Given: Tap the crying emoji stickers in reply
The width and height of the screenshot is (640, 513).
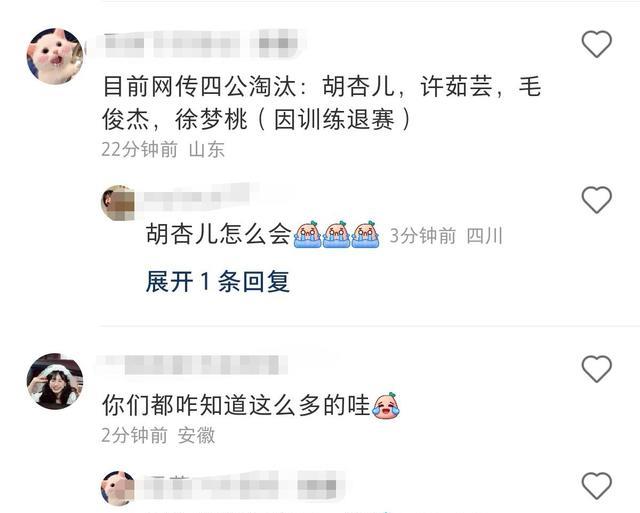Looking at the screenshot, I should point(336,234).
